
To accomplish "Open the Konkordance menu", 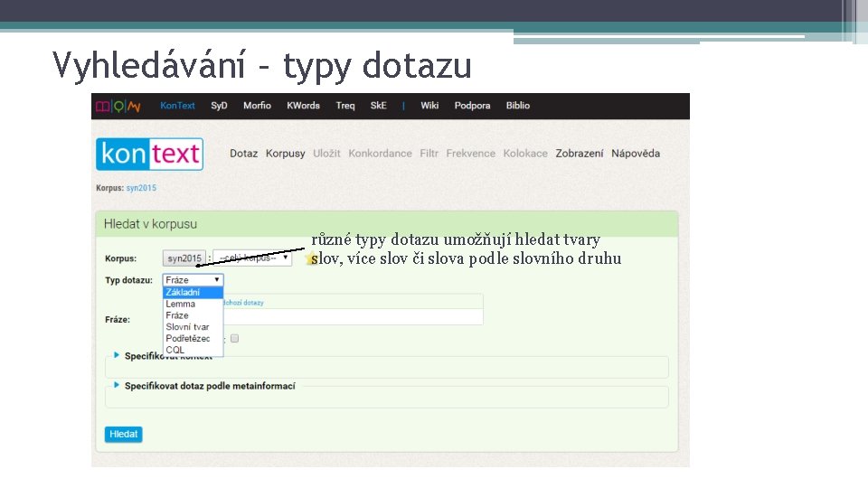I will (380, 154).
